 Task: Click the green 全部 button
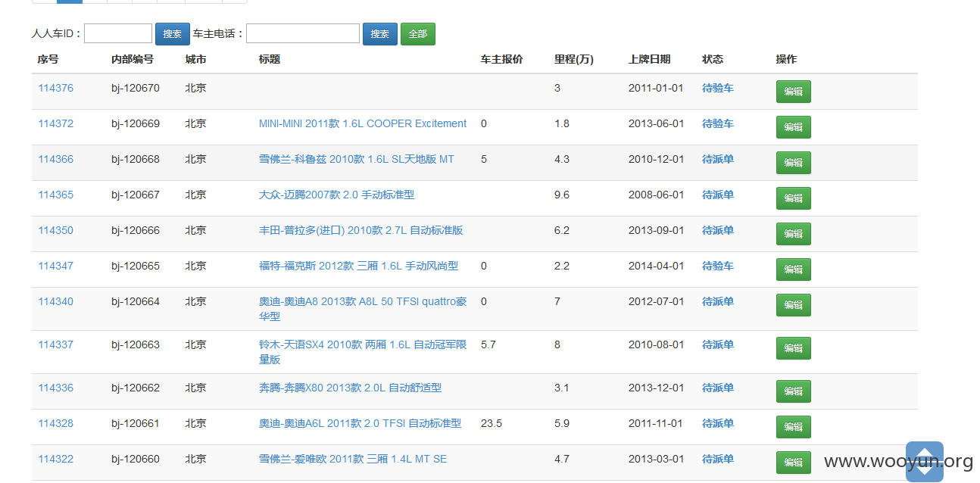click(x=418, y=34)
